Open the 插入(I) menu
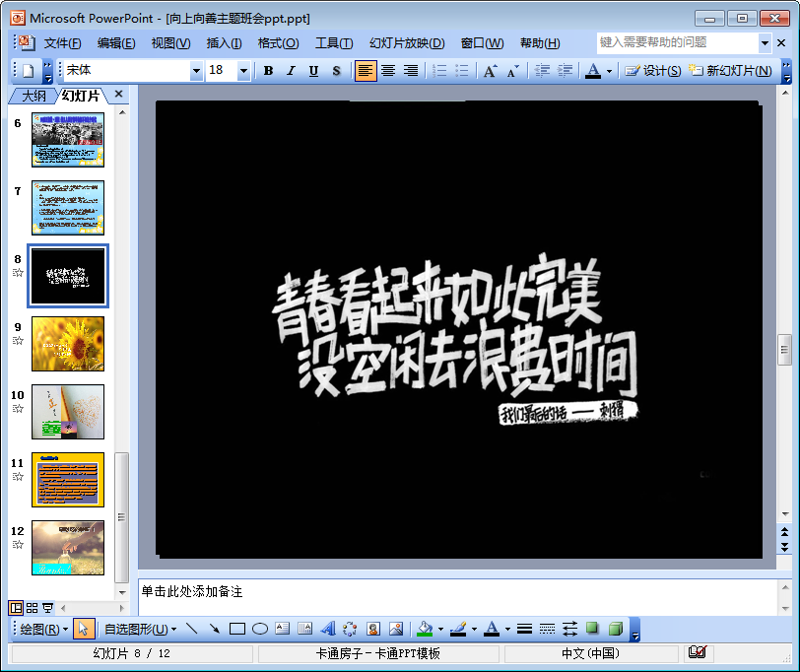 pyautogui.click(x=224, y=43)
